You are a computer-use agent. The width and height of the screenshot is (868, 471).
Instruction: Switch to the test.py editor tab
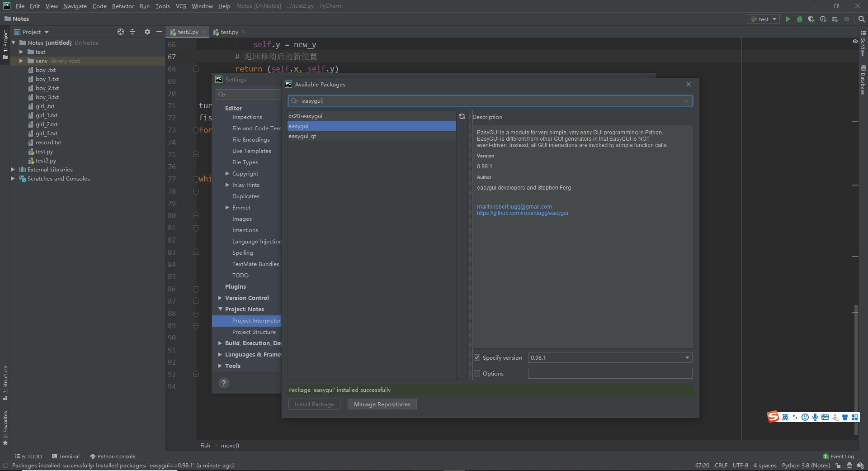pyautogui.click(x=229, y=32)
